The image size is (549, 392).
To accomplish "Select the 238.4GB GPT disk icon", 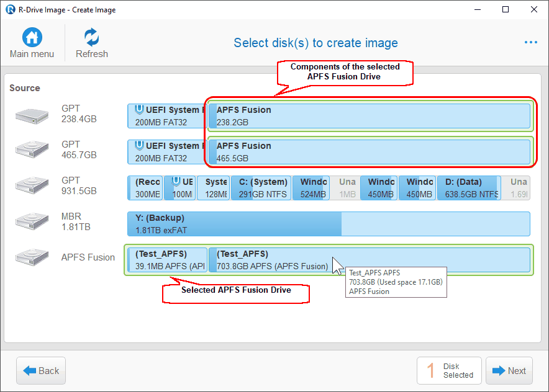I will click(32, 116).
